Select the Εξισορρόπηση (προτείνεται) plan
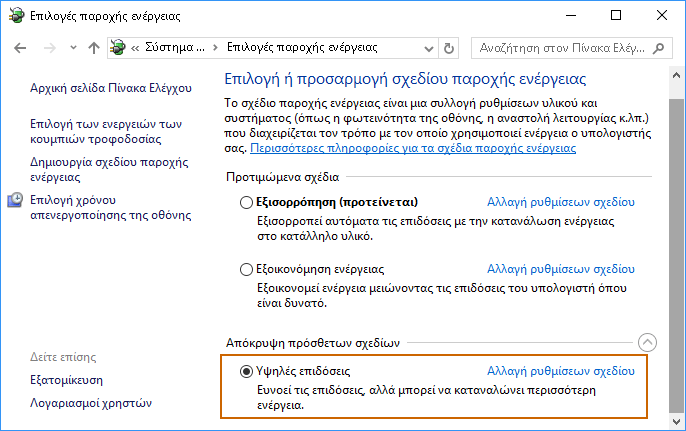This screenshot has width=686, height=431. (x=246, y=202)
